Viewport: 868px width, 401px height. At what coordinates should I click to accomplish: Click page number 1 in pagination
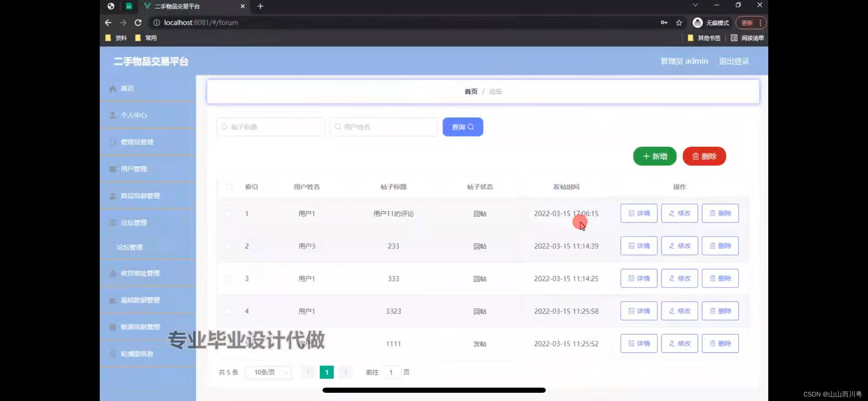tap(326, 372)
